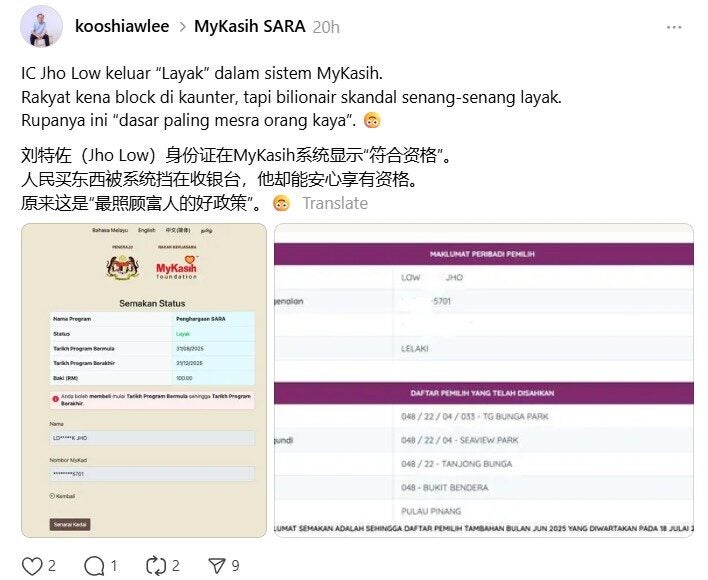
Task: Click the Kembali back link
Action: (x=62, y=496)
